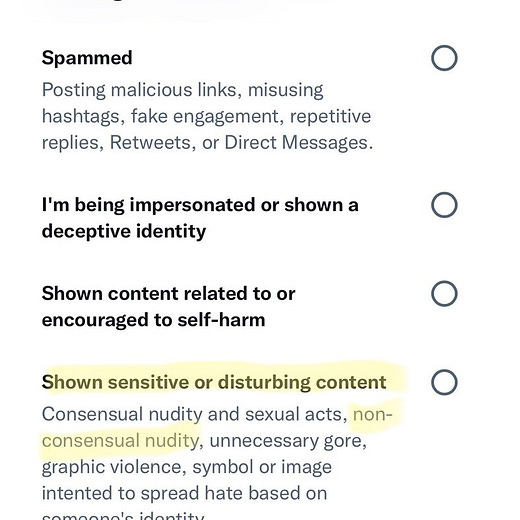Mark the sensitive or disturbing content radio
Screen dimensions: 520x520
(x=444, y=382)
